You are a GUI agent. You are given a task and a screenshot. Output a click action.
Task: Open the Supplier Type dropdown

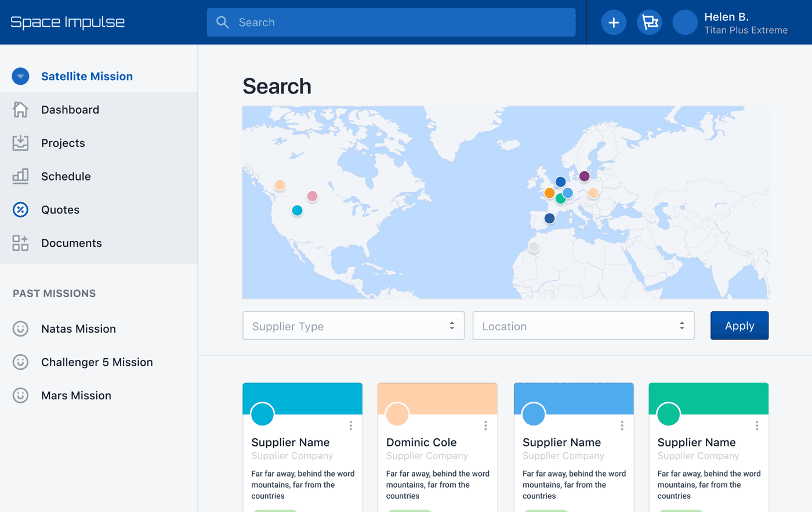(353, 326)
